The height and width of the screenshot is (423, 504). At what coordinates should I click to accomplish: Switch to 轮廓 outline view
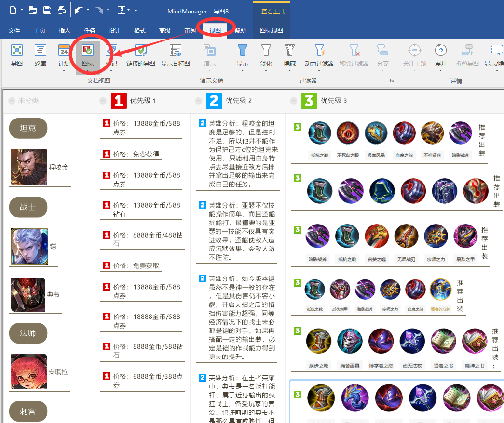40,55
